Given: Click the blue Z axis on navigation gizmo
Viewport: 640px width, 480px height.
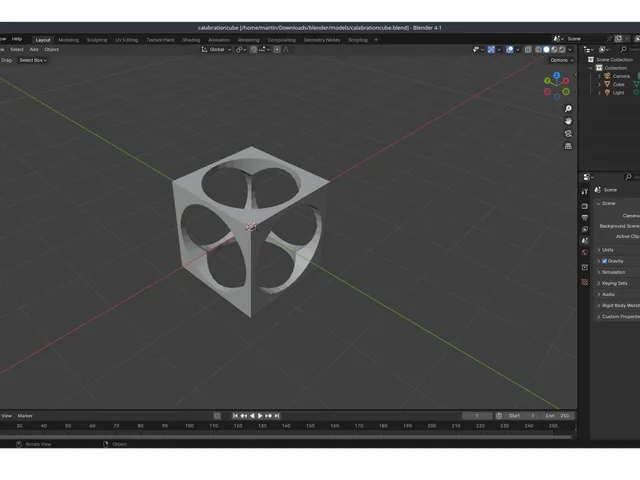Looking at the screenshot, I should pyautogui.click(x=556, y=76).
